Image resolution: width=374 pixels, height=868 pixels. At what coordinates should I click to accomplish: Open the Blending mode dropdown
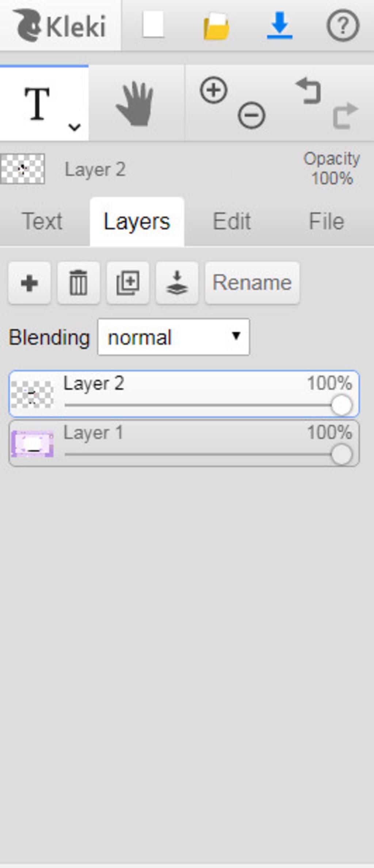pyautogui.click(x=173, y=337)
